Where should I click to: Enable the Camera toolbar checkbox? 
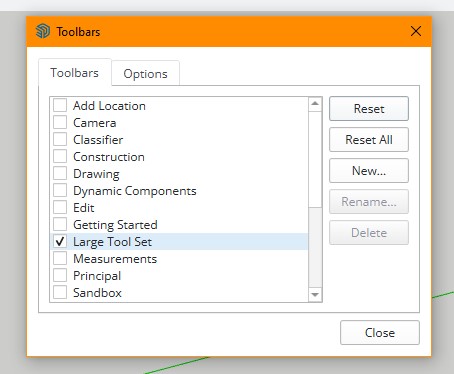[x=60, y=122]
